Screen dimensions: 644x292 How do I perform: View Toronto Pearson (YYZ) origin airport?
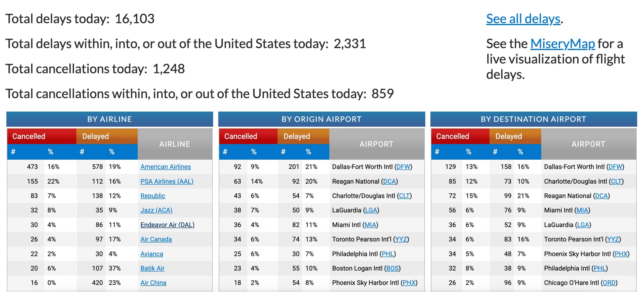[x=401, y=239]
